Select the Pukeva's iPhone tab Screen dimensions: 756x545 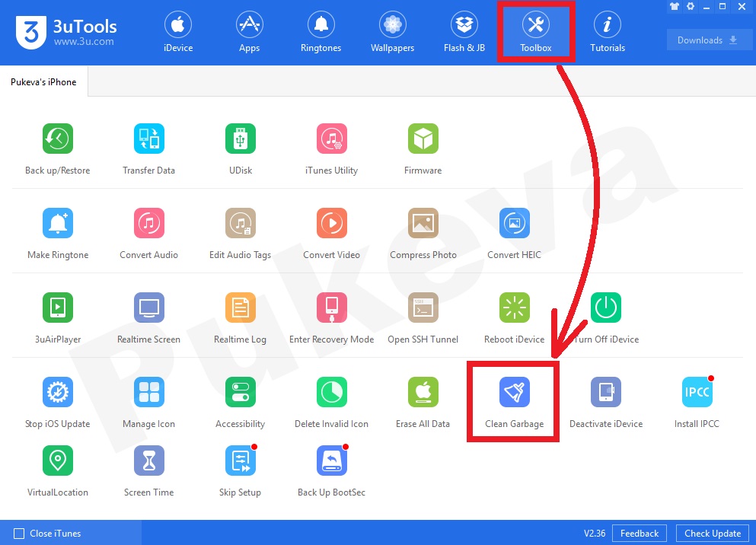[x=43, y=82]
